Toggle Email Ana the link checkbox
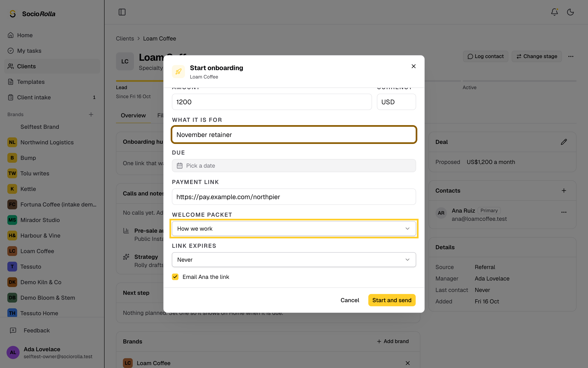 coord(175,277)
